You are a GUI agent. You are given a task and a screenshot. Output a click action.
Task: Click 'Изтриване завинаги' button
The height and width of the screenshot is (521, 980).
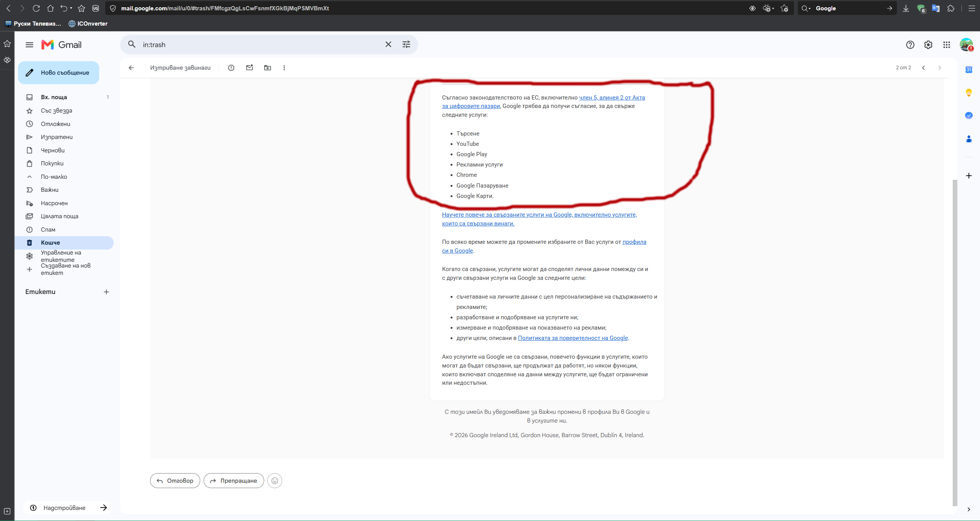pyautogui.click(x=180, y=68)
